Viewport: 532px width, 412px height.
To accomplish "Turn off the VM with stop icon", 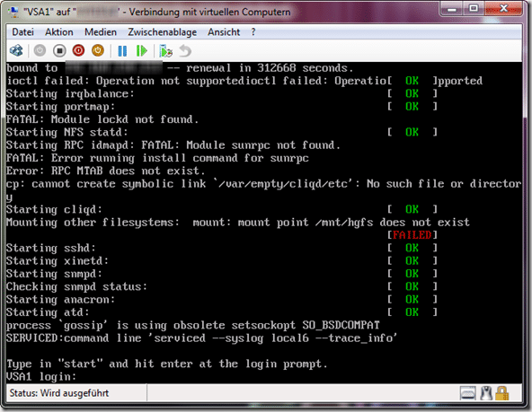I will coord(59,51).
